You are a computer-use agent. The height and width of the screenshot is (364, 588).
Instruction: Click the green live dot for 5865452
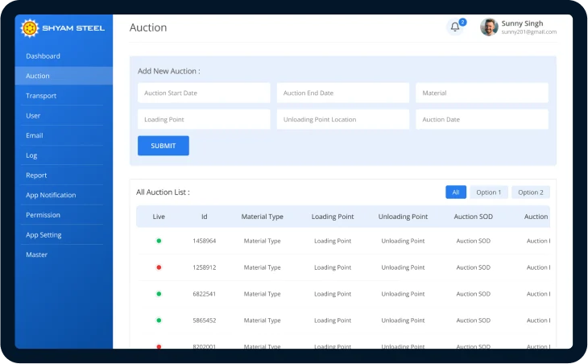click(159, 321)
